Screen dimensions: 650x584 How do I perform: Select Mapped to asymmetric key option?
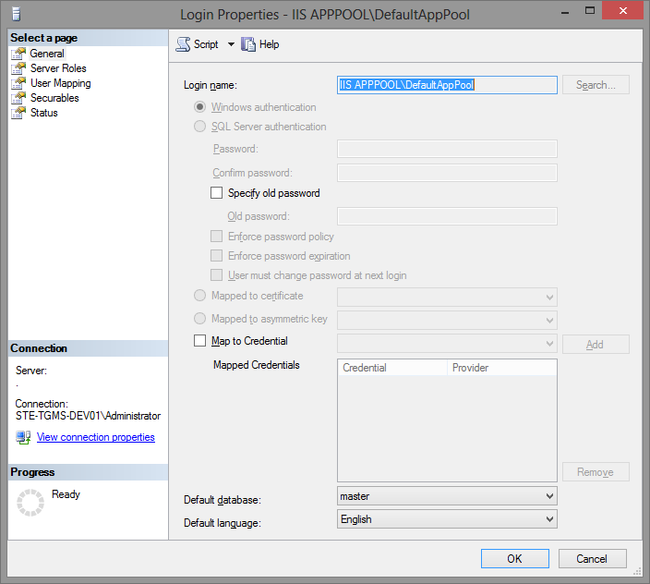point(200,318)
